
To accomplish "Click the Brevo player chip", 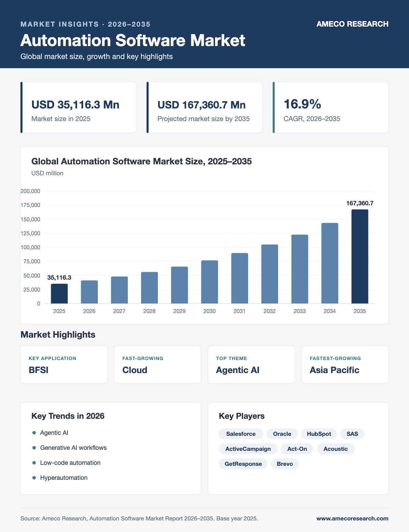I will pos(285,464).
